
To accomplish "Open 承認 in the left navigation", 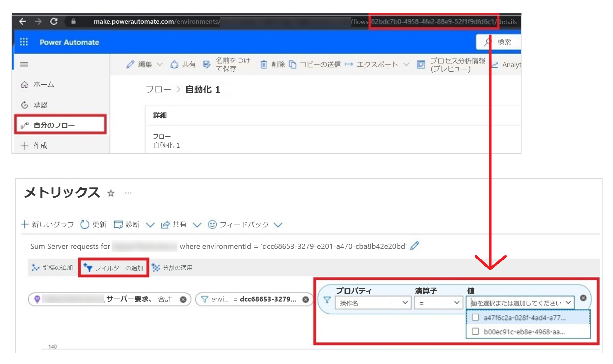I will pyautogui.click(x=35, y=105).
